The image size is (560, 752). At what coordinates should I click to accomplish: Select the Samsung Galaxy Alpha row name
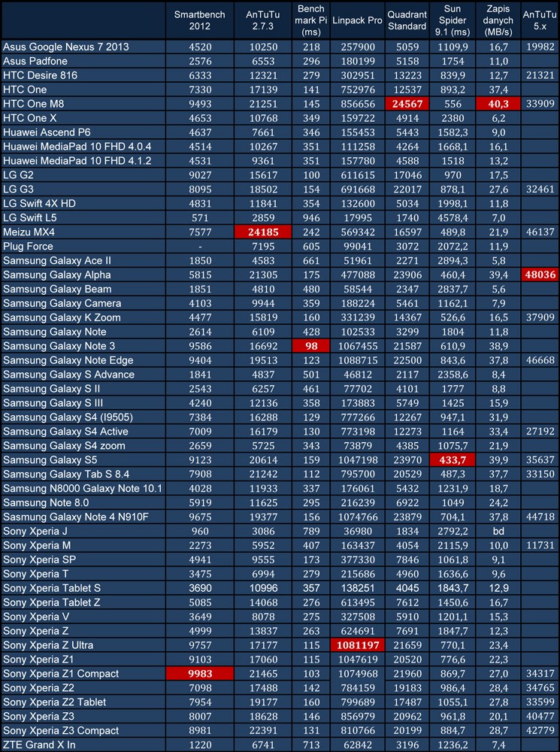[56, 274]
